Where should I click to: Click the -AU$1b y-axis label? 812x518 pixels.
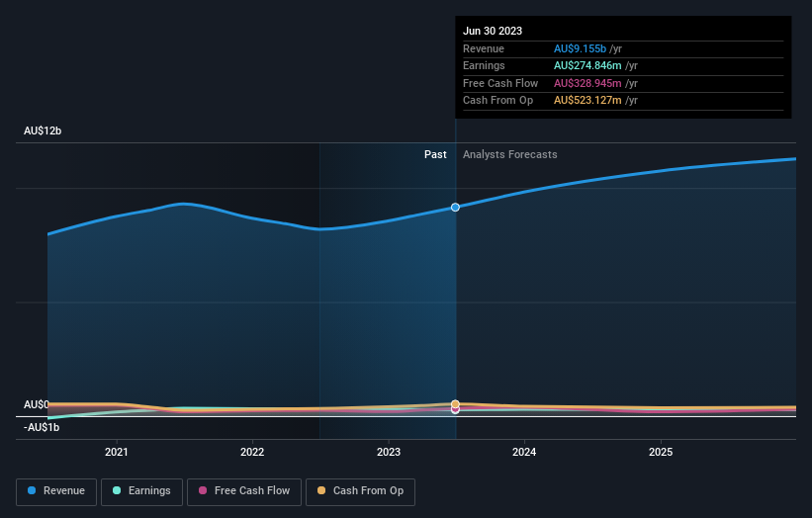click(42, 427)
